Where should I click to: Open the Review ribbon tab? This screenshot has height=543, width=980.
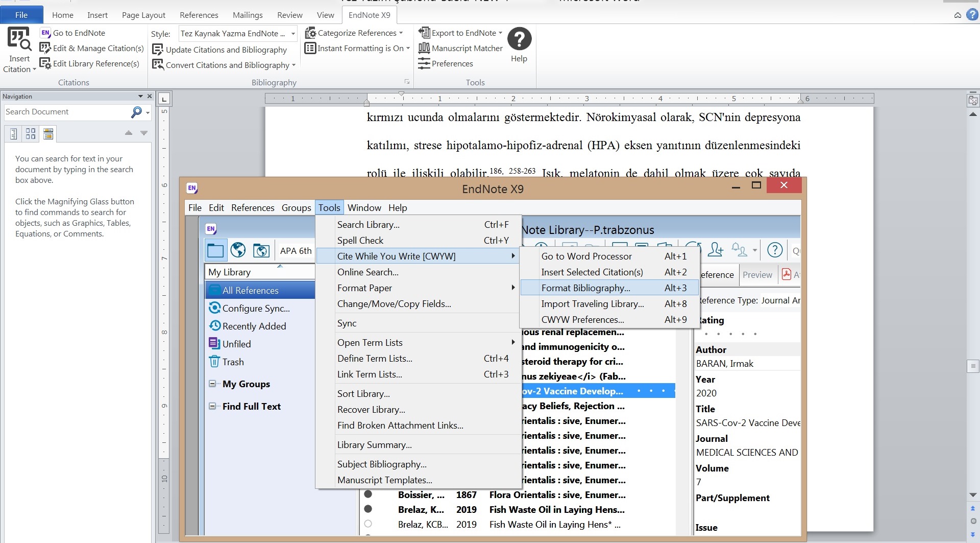(290, 15)
